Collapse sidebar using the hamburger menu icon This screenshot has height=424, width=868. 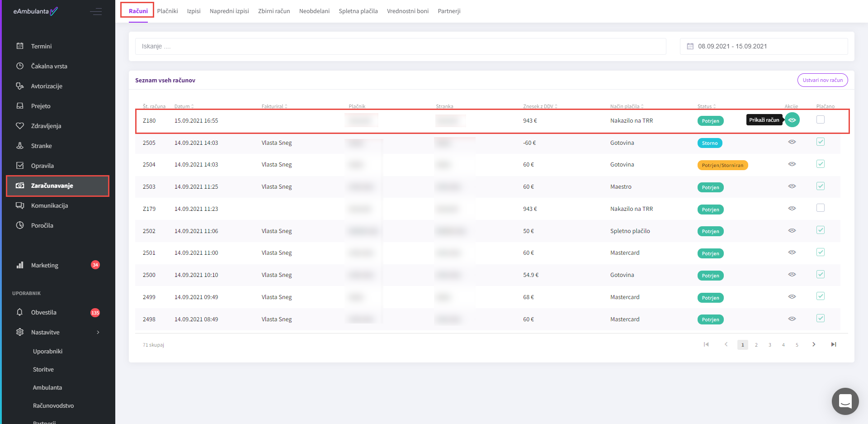(95, 11)
